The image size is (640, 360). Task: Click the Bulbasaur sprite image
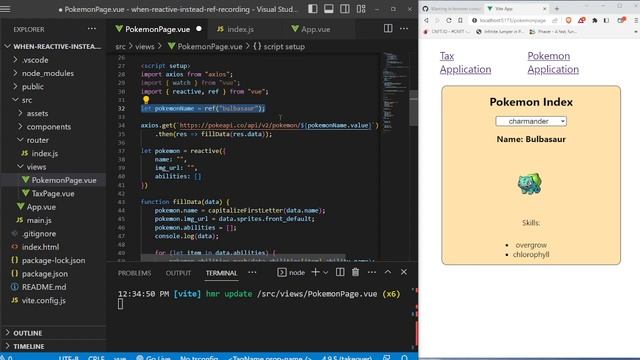(x=530, y=184)
